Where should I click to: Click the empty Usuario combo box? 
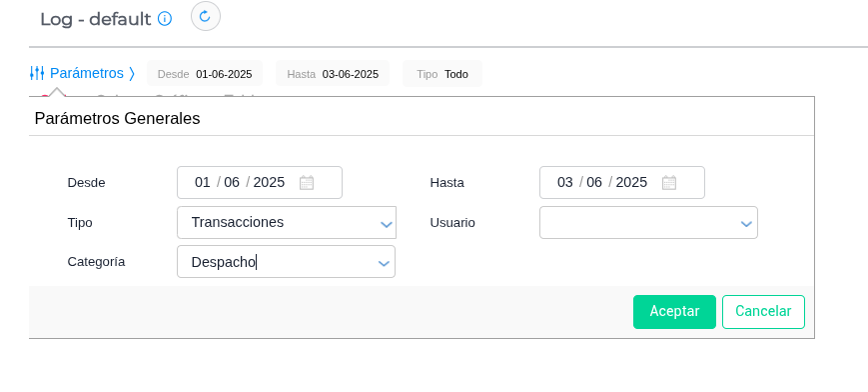pyautogui.click(x=649, y=222)
